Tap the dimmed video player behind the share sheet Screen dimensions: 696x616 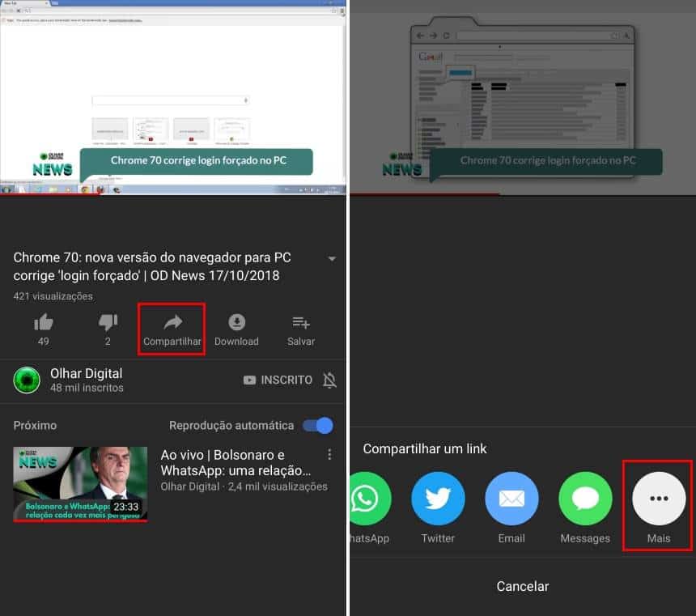(523, 97)
